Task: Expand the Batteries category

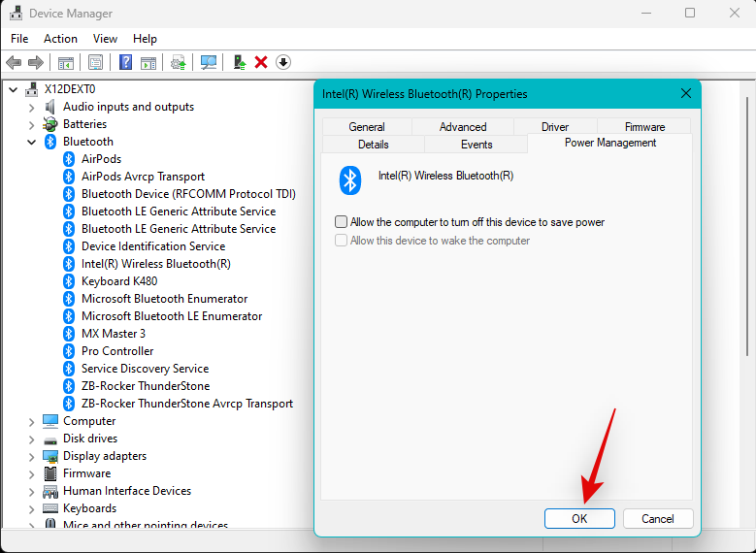Action: tap(31, 125)
